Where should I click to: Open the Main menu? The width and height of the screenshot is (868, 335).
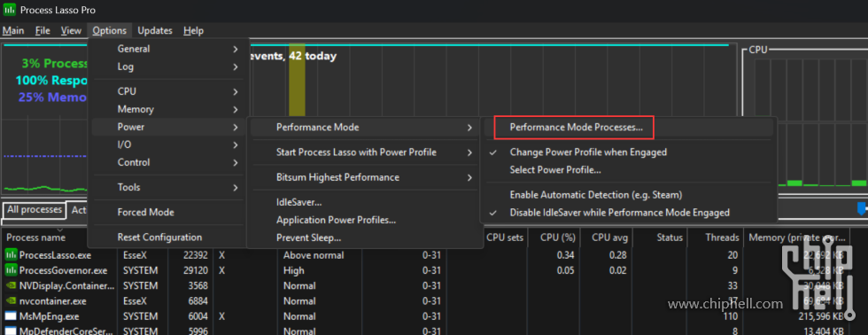click(x=13, y=30)
